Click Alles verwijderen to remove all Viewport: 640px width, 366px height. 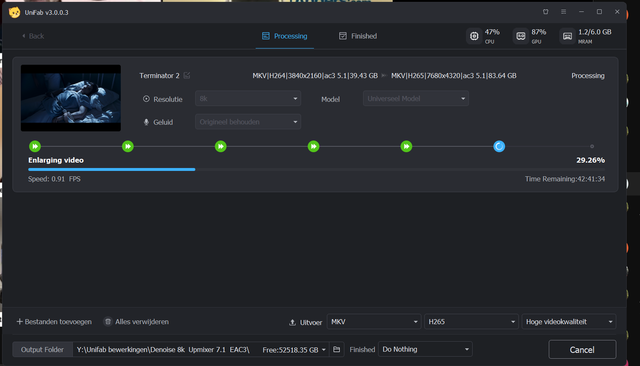click(x=136, y=322)
